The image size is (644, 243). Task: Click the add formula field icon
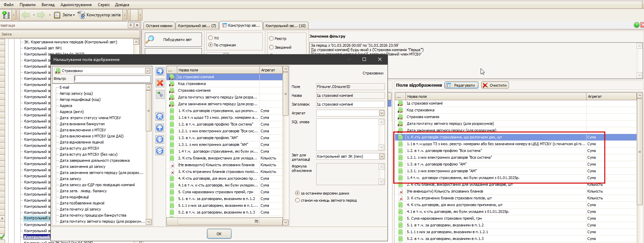pyautogui.click(x=160, y=94)
